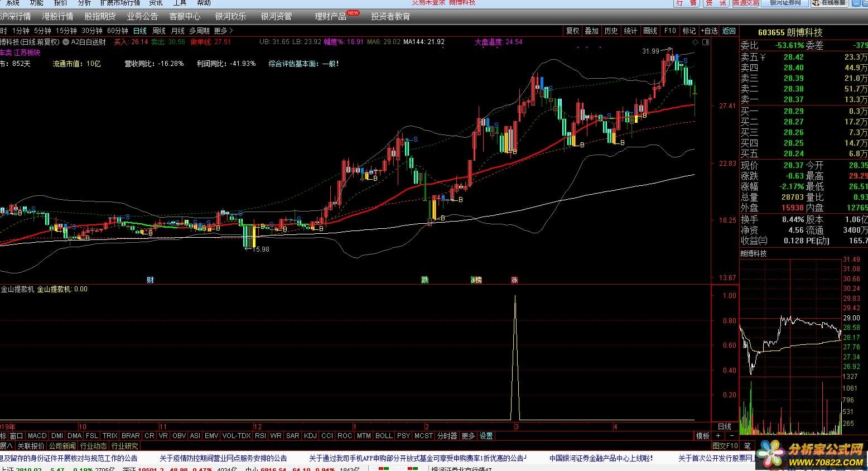
Task: Open the 关于疫情防控期间营业网点服务安排的公告 link
Action: [x=223, y=458]
